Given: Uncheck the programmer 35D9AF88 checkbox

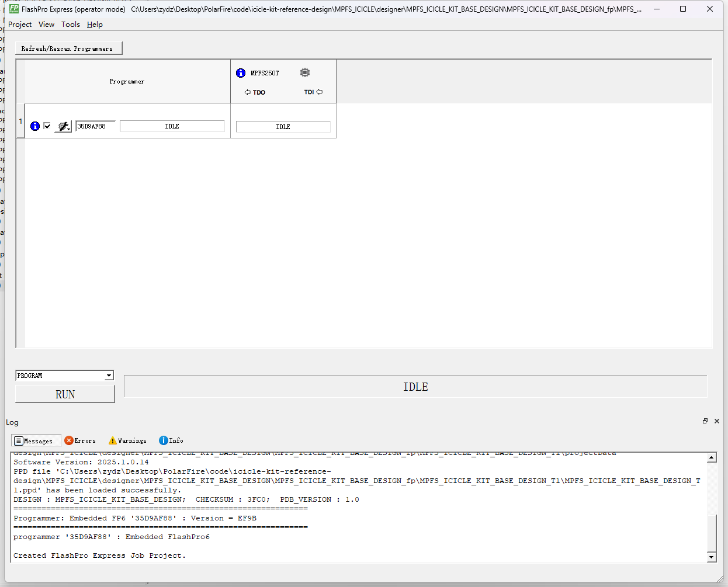Looking at the screenshot, I should click(x=47, y=126).
